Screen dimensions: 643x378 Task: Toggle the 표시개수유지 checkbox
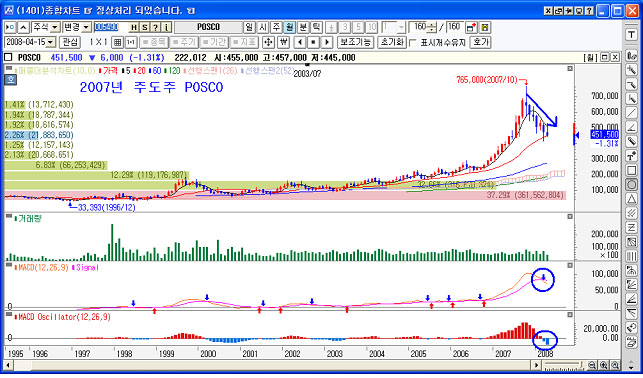[413, 42]
